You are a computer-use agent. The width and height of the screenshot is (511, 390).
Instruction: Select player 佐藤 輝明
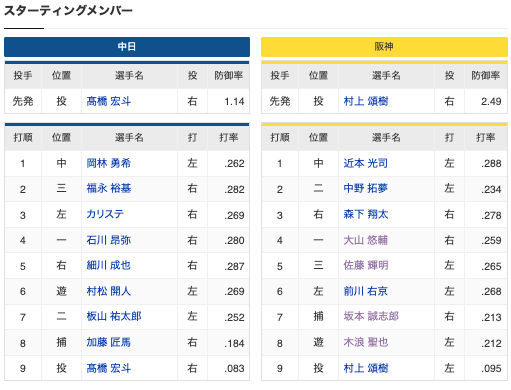[366, 266]
